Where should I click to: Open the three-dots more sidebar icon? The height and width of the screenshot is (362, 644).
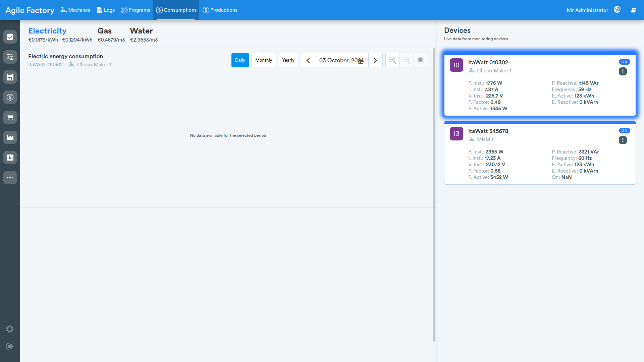(x=10, y=178)
